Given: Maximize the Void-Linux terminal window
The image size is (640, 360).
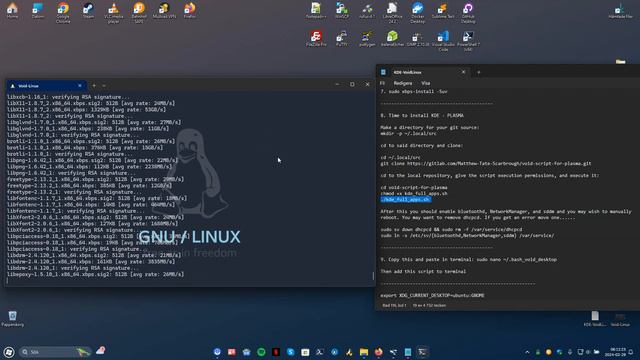Looking at the screenshot, I should point(352,84).
